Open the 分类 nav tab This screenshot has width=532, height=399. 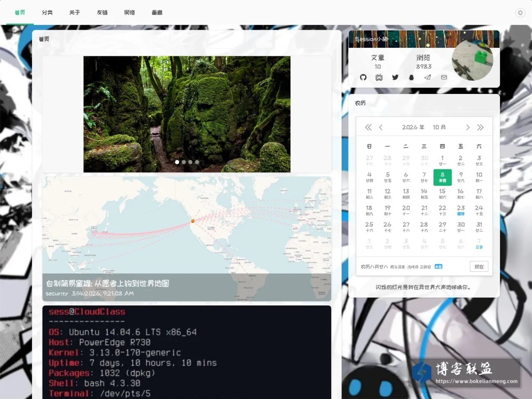pyautogui.click(x=47, y=12)
